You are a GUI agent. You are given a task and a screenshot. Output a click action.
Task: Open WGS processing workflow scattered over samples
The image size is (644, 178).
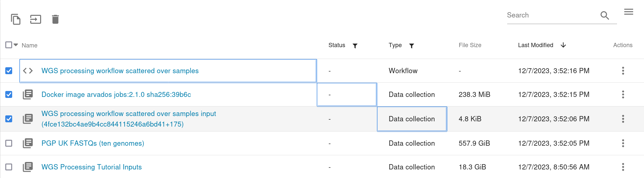pos(120,71)
